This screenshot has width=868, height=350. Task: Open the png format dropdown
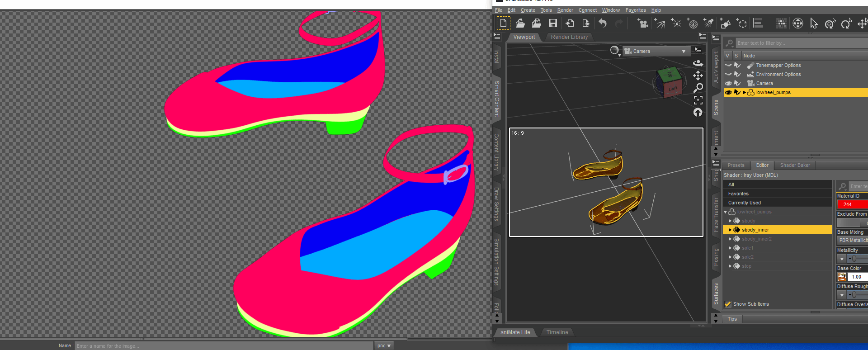point(384,346)
